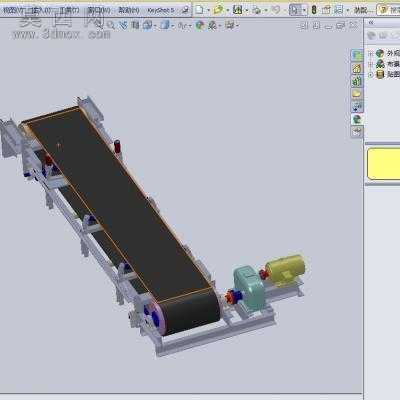Open the KeyShot 5 menu

pos(161,10)
